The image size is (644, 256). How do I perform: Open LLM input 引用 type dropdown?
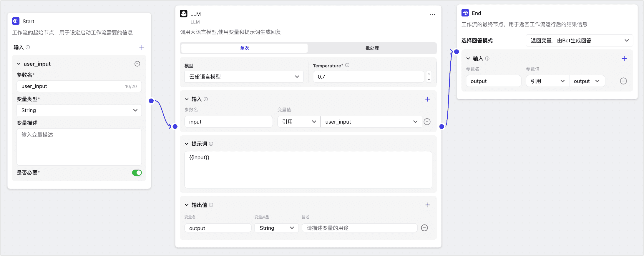tap(299, 122)
